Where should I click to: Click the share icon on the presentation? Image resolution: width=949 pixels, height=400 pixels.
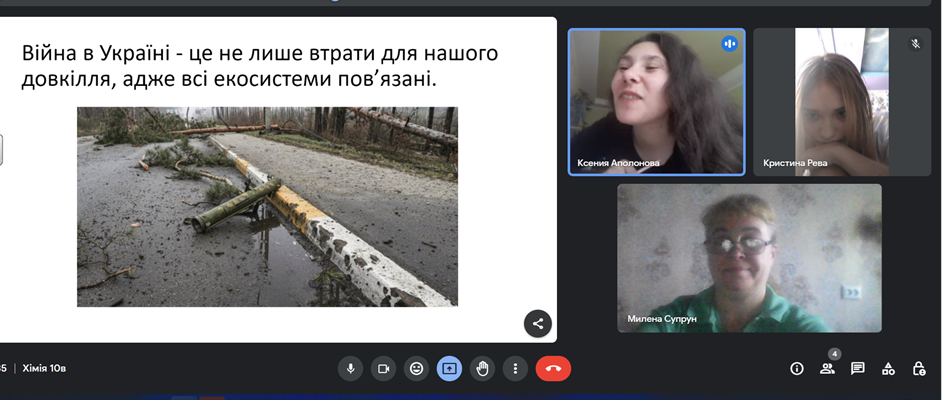pos(537,323)
